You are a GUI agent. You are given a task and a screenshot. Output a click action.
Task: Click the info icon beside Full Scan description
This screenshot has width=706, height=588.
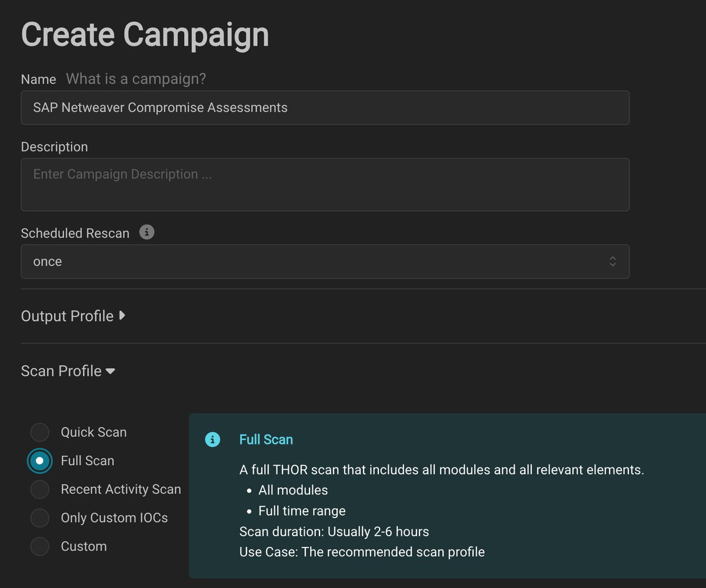pyautogui.click(x=212, y=439)
